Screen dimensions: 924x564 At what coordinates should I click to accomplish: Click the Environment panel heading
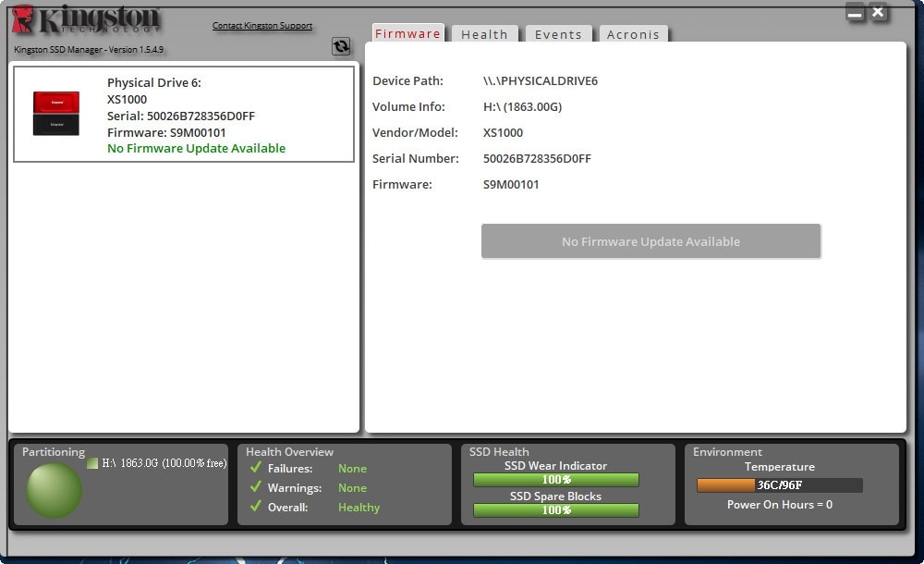pyautogui.click(x=727, y=452)
